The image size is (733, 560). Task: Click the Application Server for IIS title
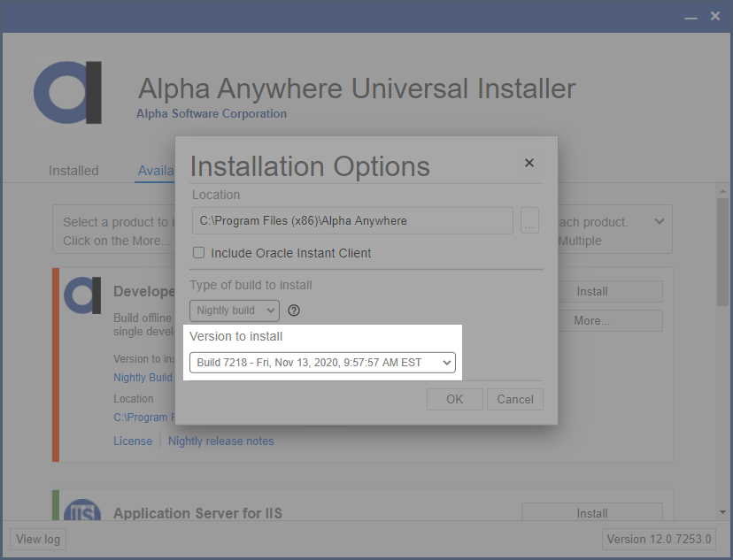(197, 513)
